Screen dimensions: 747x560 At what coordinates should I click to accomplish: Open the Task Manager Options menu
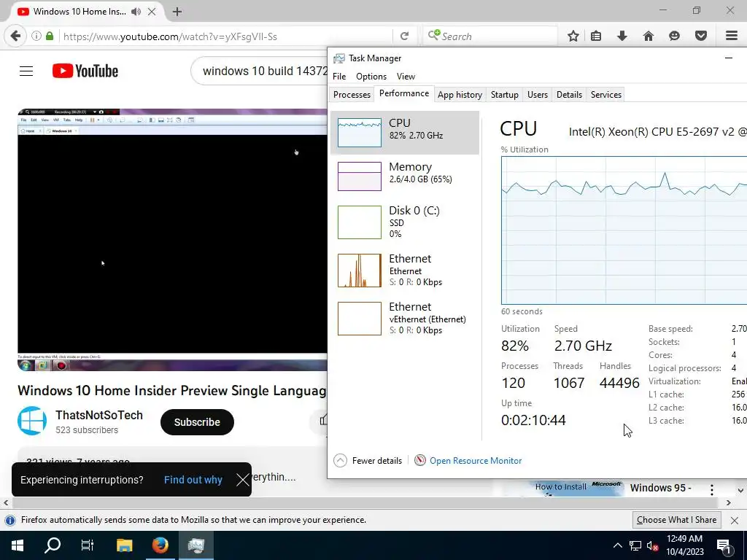click(x=371, y=77)
